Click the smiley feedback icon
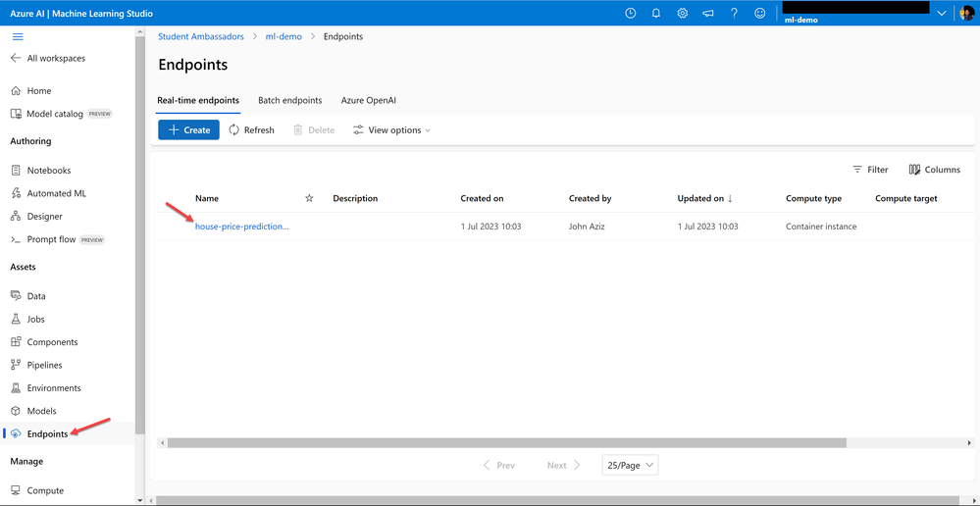980x506 pixels. point(760,13)
